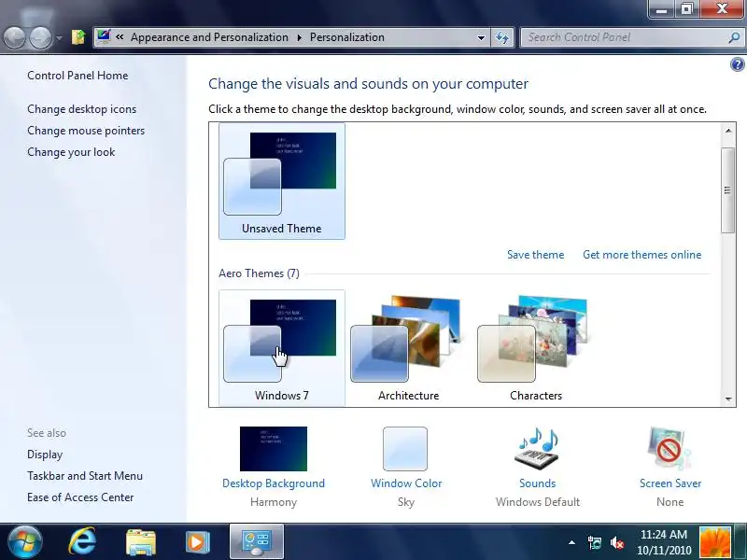Open Windows Explorer from the taskbar

pyautogui.click(x=141, y=542)
